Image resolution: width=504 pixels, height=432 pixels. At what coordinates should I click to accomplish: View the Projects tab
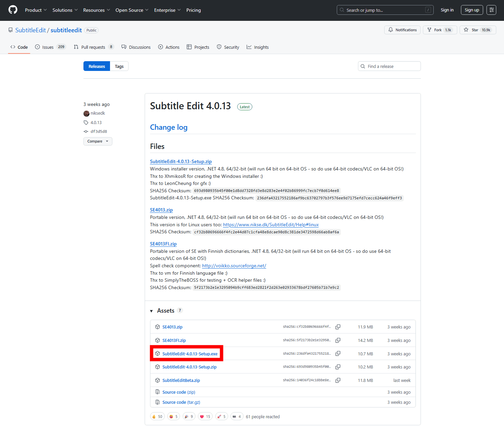tap(198, 47)
